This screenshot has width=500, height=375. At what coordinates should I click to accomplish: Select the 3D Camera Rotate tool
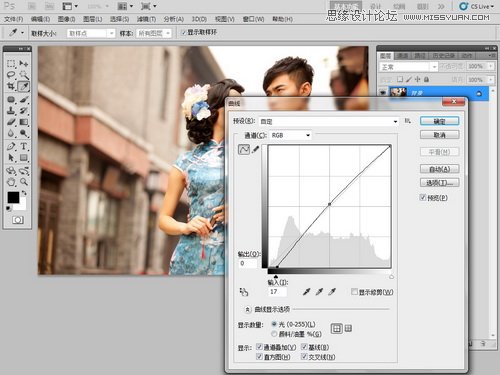24,171
